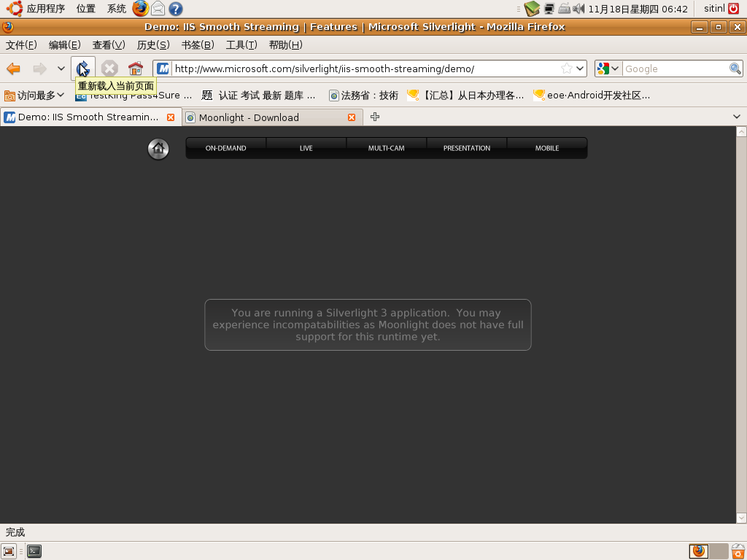Open the 书签(B) menu

point(198,44)
